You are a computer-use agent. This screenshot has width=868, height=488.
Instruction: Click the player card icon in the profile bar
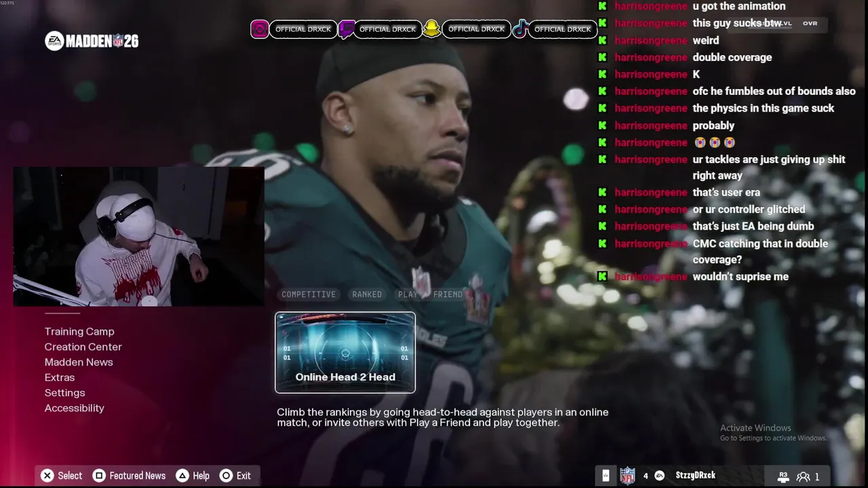[x=606, y=476]
